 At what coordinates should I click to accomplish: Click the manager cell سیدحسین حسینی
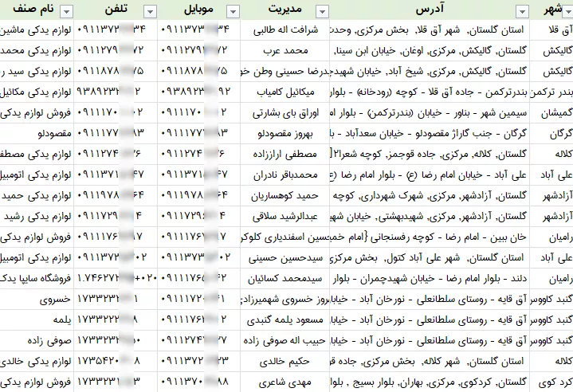click(285, 258)
